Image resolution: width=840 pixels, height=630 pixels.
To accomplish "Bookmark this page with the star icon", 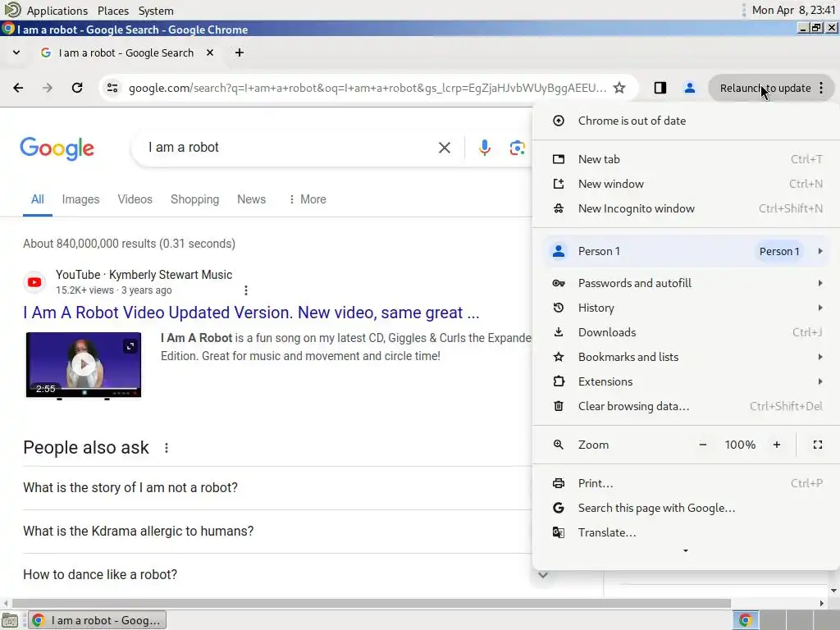I will 619,88.
